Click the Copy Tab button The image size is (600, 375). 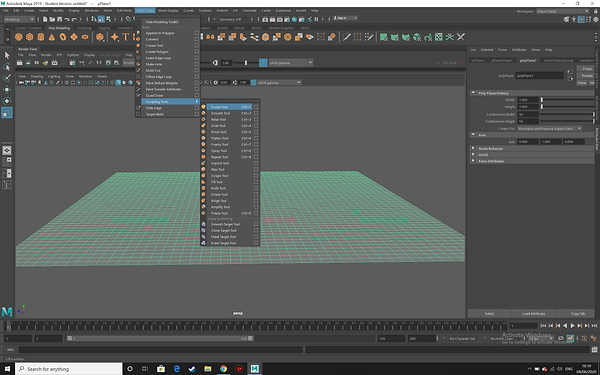[578, 314]
